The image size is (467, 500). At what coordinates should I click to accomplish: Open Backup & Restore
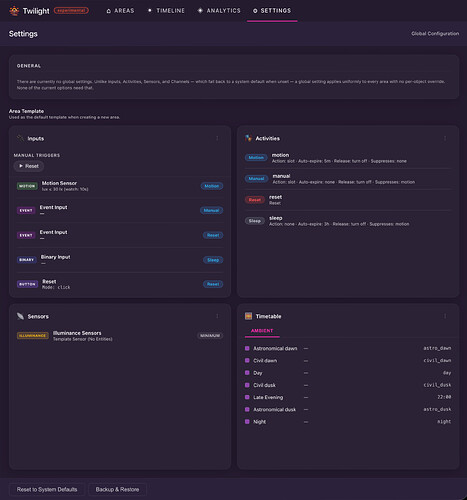pos(117,489)
